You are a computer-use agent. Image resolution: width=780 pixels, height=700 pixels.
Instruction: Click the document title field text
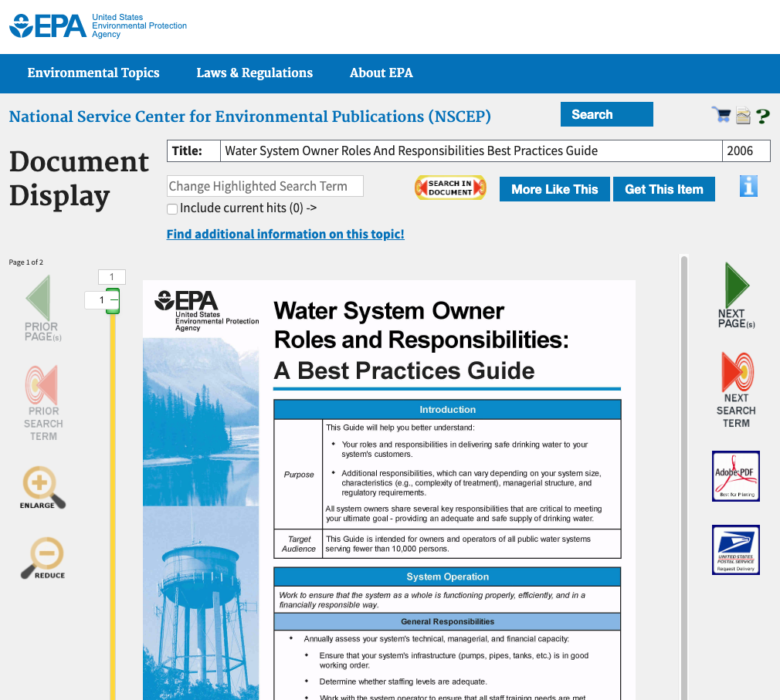pyautogui.click(x=411, y=150)
